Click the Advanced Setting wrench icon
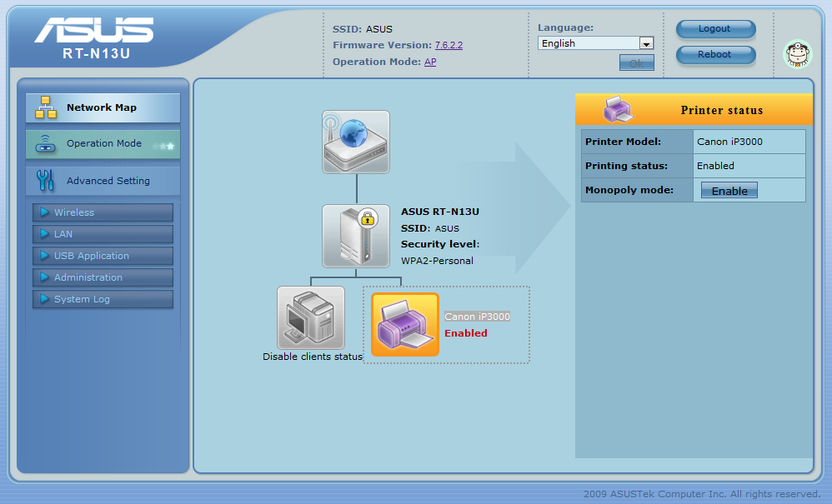The image size is (832, 504). tap(46, 180)
